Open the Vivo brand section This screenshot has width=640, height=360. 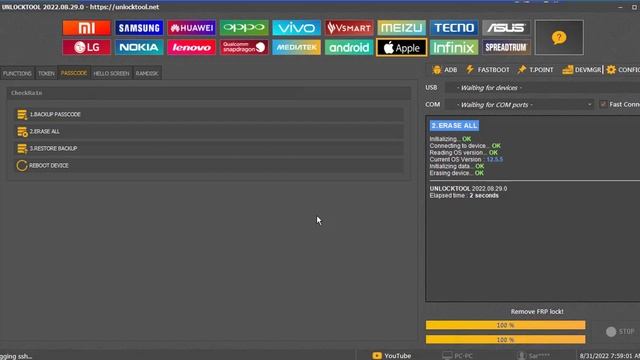(x=296, y=28)
